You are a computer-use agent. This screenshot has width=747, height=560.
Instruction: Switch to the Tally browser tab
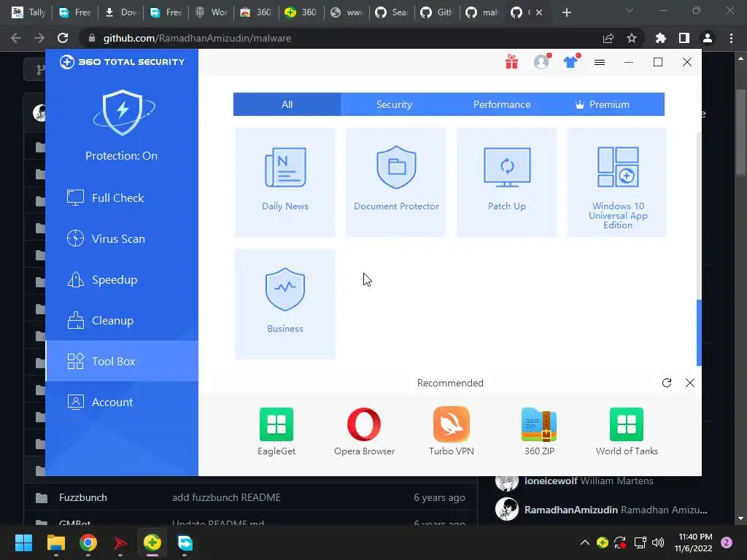[x=29, y=12]
